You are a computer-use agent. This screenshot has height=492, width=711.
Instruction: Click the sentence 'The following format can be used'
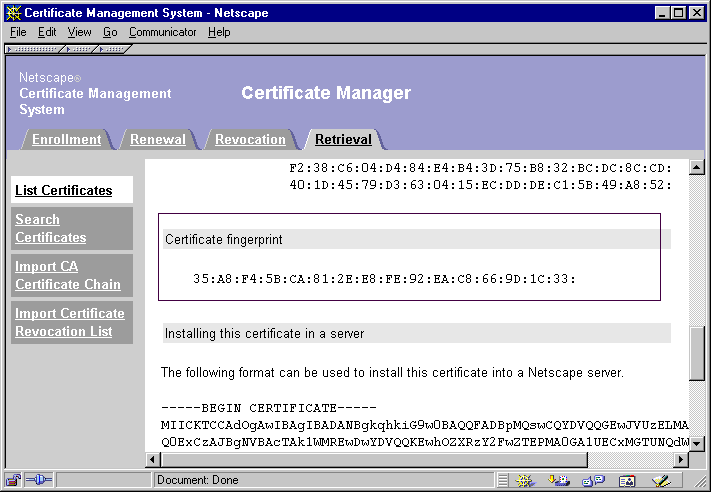click(392, 373)
